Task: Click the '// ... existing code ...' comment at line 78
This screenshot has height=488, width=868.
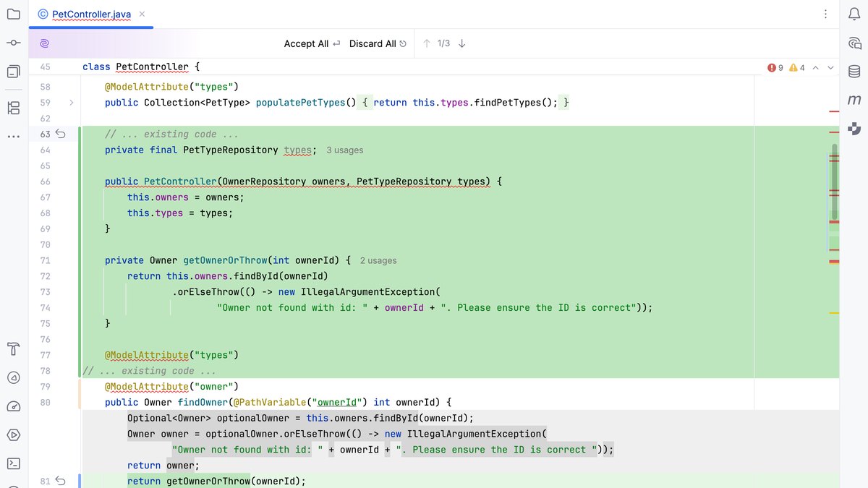Action: (x=149, y=371)
